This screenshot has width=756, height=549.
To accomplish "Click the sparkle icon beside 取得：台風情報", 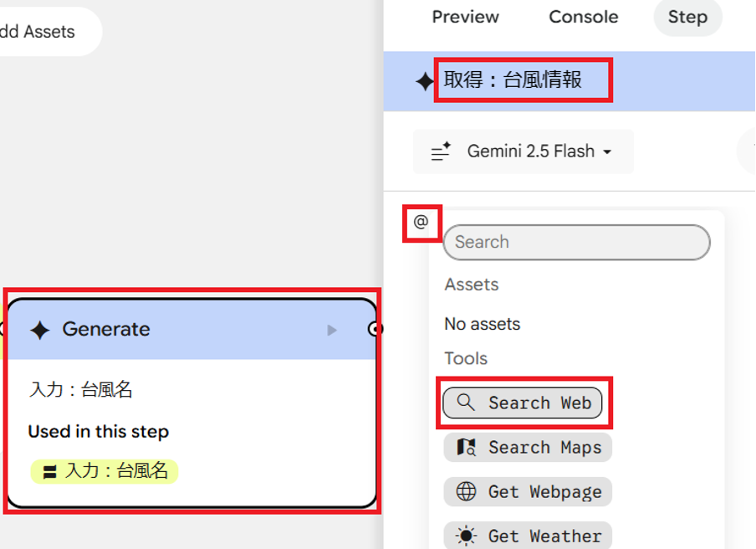I will tap(425, 81).
